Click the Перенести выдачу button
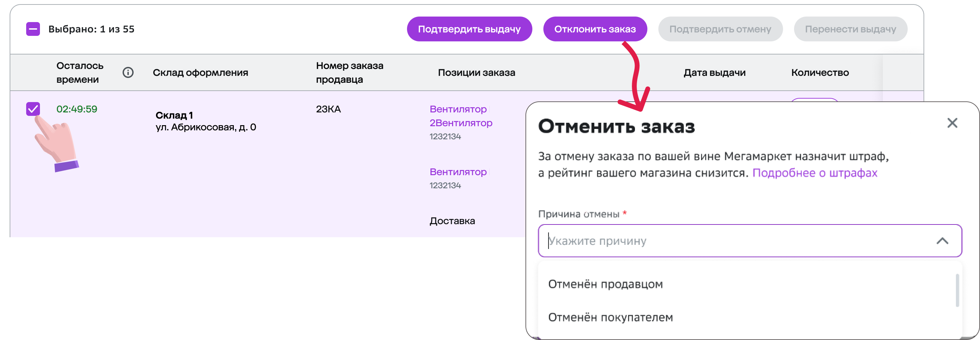The height and width of the screenshot is (340, 980). coord(850,29)
